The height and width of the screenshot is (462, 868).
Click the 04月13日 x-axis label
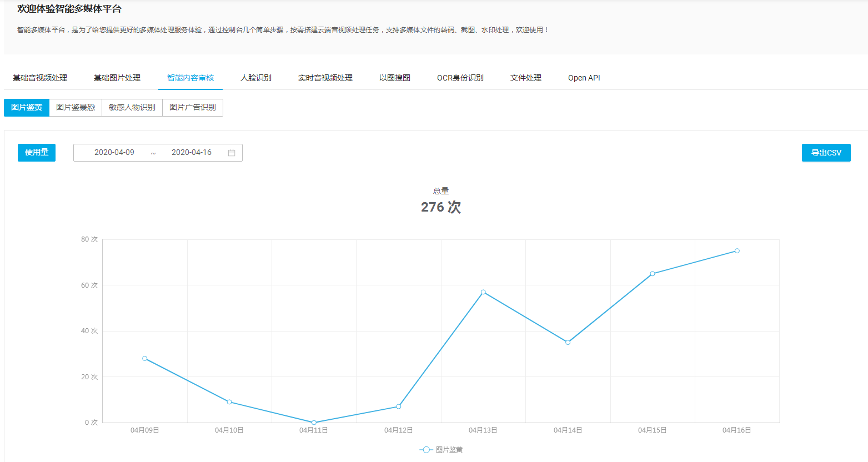(x=483, y=430)
